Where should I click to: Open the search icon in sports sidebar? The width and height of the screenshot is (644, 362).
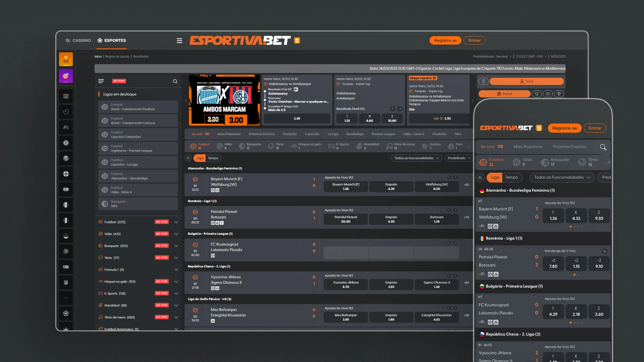[x=175, y=81]
